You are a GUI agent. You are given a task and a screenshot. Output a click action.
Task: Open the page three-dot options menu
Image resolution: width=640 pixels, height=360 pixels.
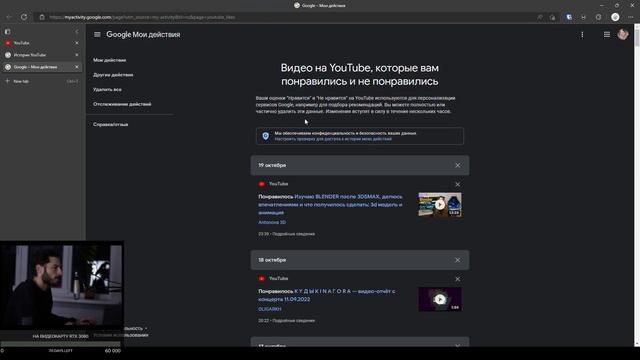click(x=582, y=35)
